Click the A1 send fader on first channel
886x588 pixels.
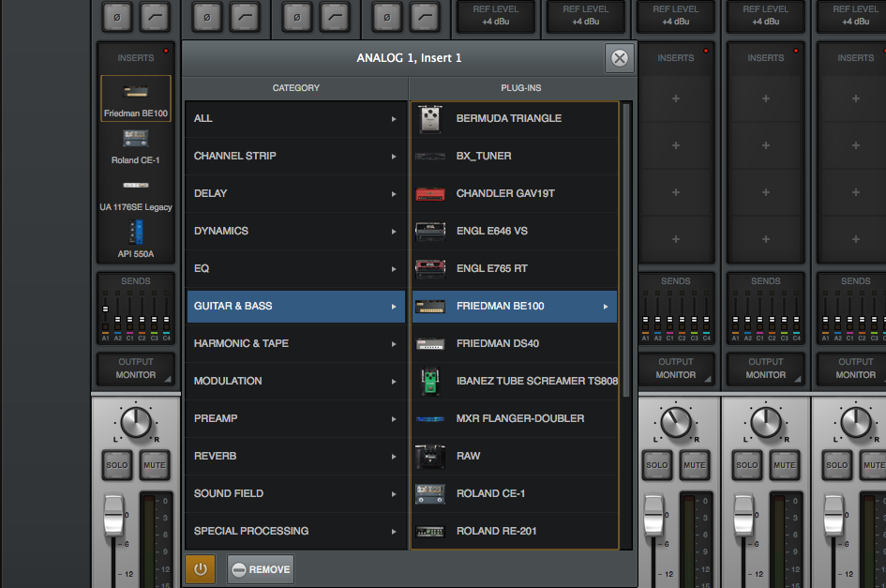click(x=105, y=309)
